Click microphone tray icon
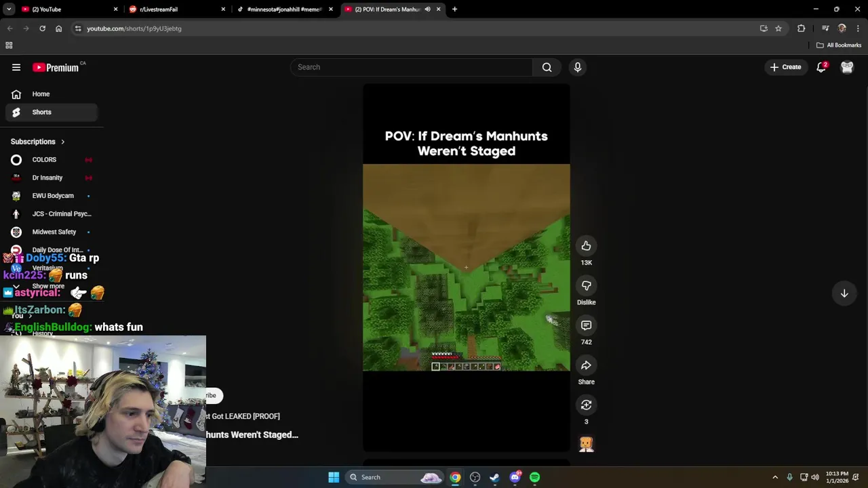Viewport: 868px width, 488px height. [789, 477]
